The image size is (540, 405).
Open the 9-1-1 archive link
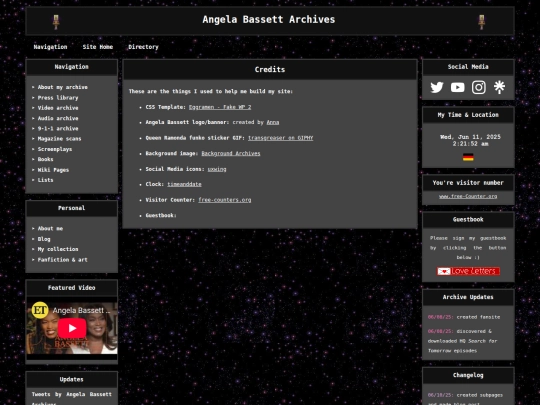click(58, 128)
